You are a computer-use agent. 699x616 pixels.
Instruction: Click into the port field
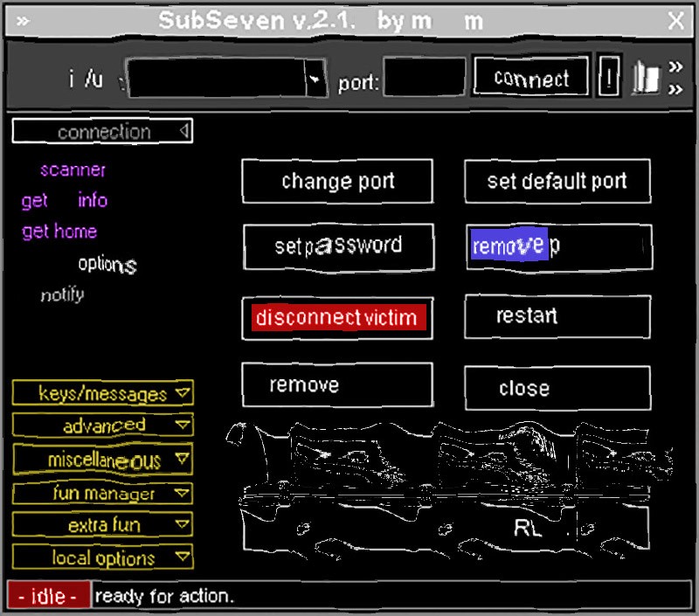425,77
